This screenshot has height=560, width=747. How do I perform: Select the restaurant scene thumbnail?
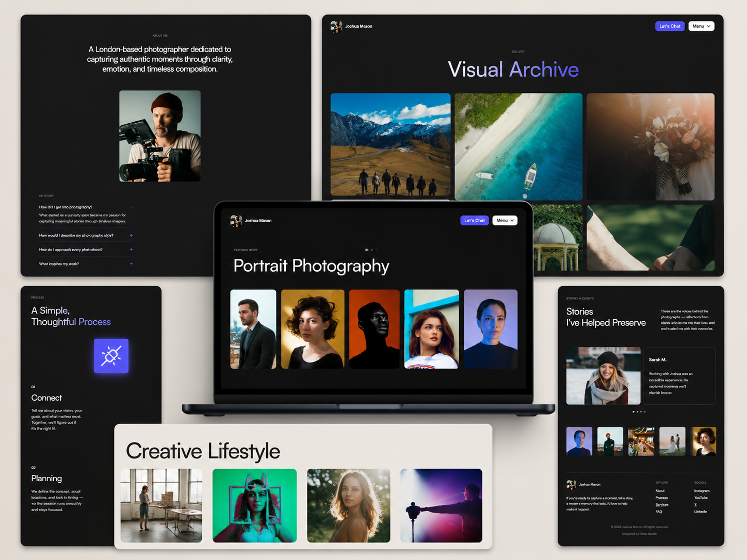click(641, 441)
